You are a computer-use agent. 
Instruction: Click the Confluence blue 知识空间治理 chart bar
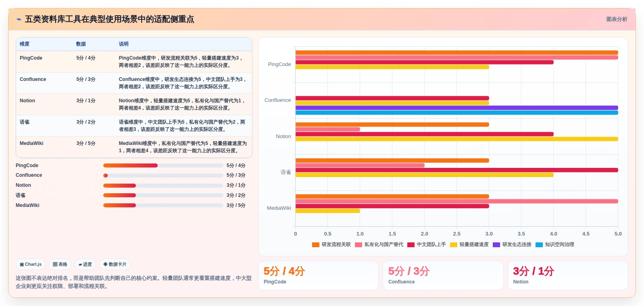(456, 113)
